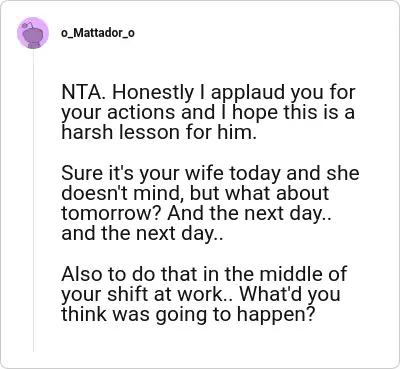Click the 'and the next day..' last line
Screen dimensions: 400x369
tap(142, 233)
